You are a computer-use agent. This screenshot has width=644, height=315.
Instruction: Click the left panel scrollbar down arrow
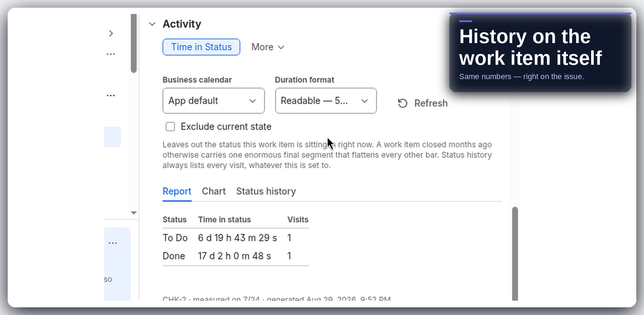pos(134,213)
